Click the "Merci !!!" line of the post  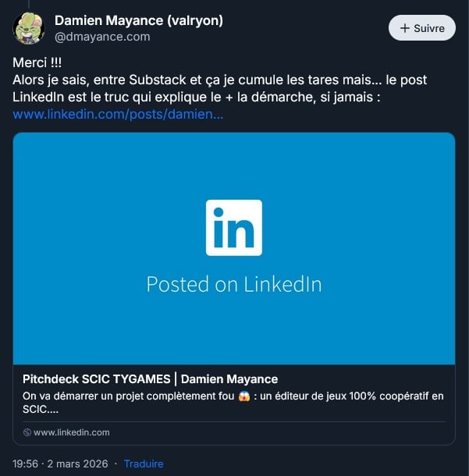(38, 62)
